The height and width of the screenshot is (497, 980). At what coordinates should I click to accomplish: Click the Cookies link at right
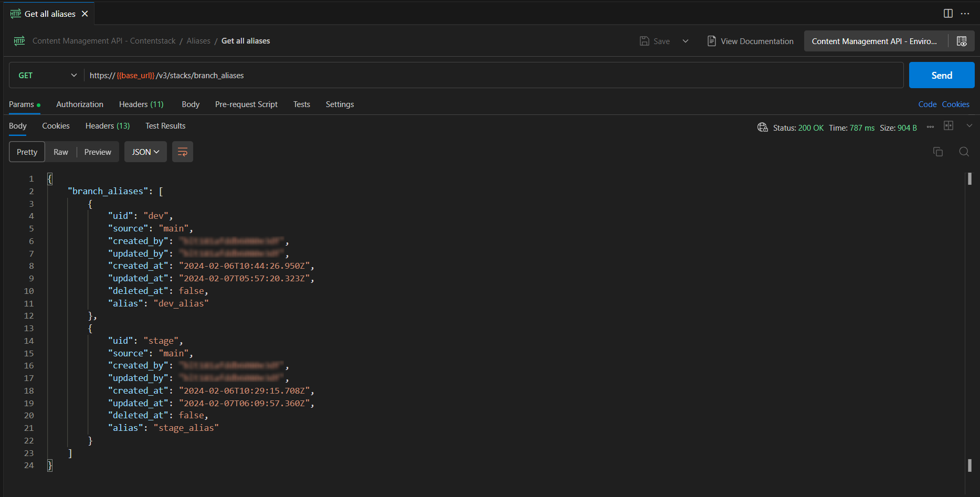pos(955,104)
